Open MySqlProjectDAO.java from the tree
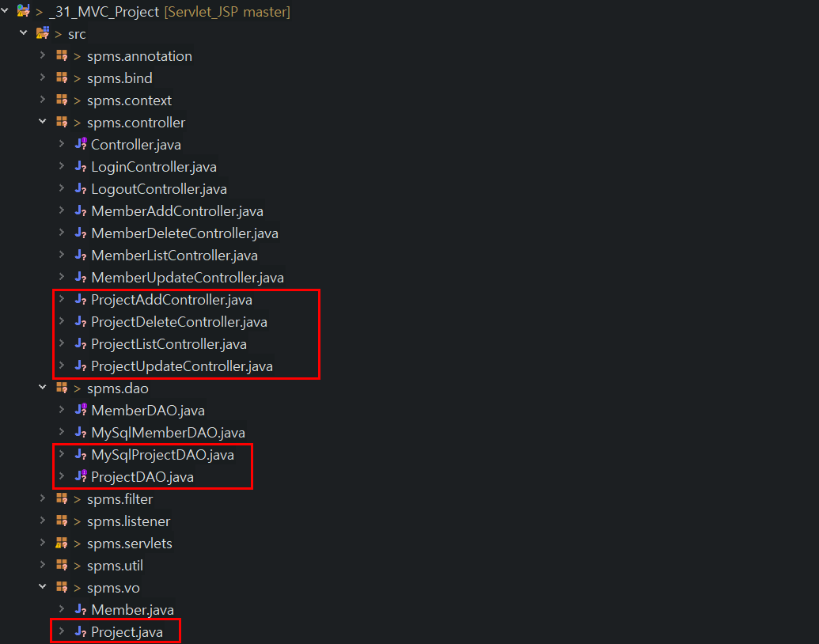The width and height of the screenshot is (819, 644). tap(161, 454)
